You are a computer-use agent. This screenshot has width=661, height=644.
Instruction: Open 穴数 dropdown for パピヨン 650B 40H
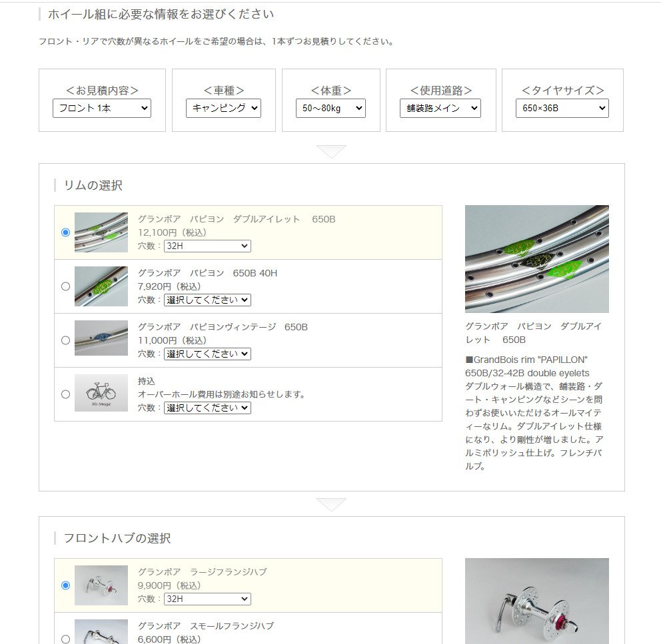pyautogui.click(x=207, y=300)
